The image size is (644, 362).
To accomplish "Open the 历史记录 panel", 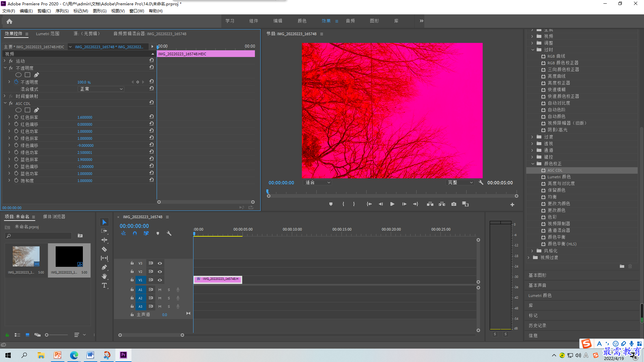I will (537, 325).
